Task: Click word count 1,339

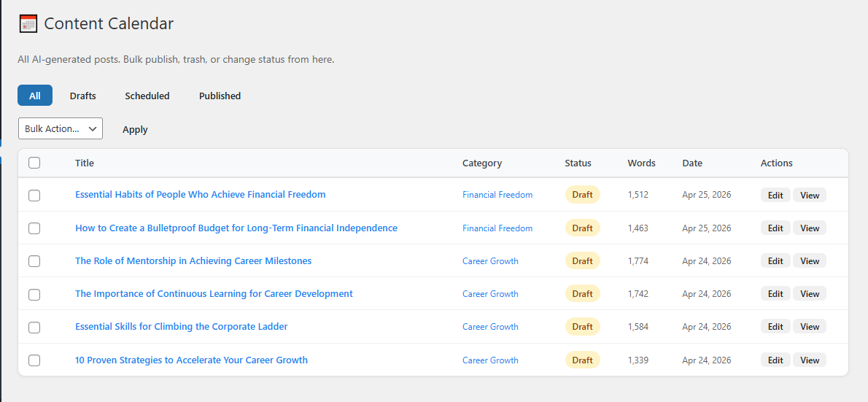Action: pyautogui.click(x=638, y=360)
